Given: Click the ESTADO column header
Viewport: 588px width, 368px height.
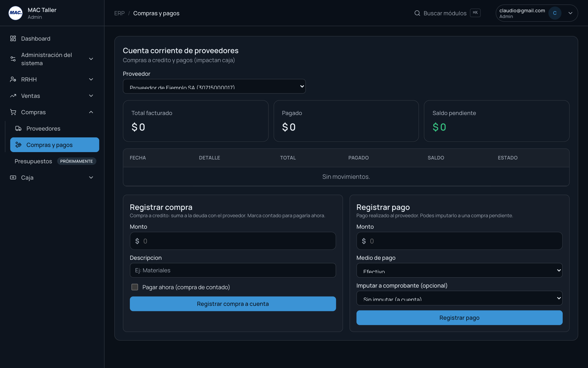Looking at the screenshot, I should (508, 158).
